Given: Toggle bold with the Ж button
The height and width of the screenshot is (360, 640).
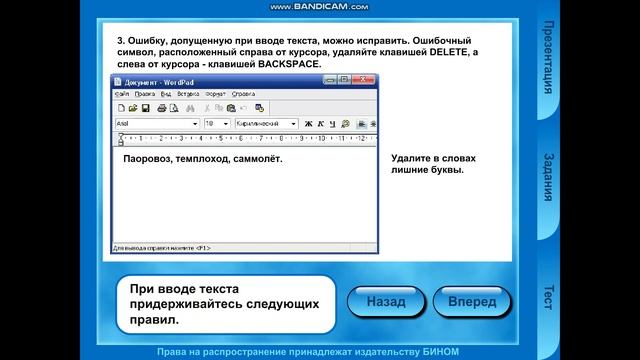Looking at the screenshot, I should (x=309, y=124).
